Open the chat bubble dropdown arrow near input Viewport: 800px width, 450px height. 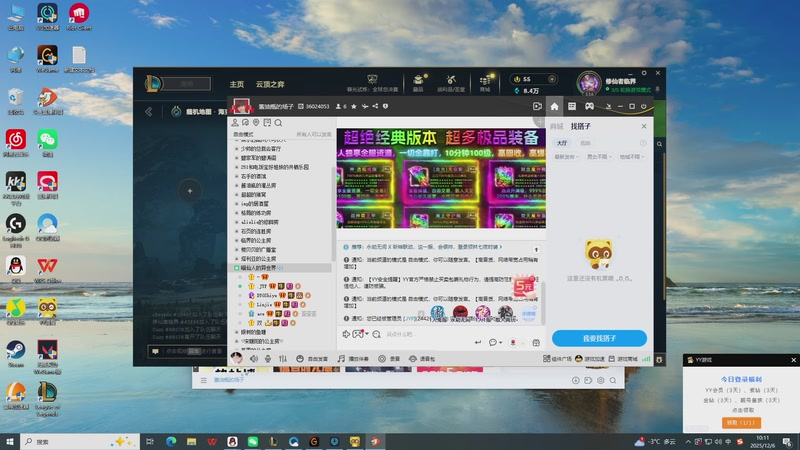[501, 342]
